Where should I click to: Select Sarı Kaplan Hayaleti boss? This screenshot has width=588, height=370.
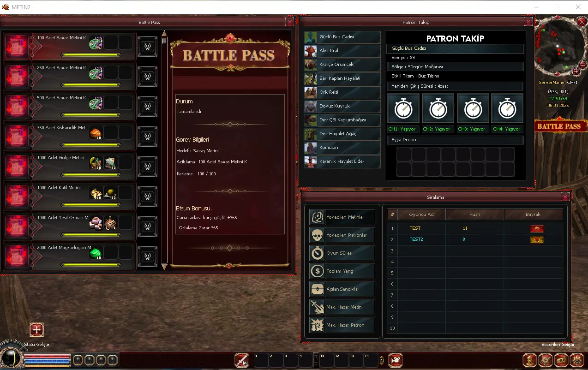342,78
